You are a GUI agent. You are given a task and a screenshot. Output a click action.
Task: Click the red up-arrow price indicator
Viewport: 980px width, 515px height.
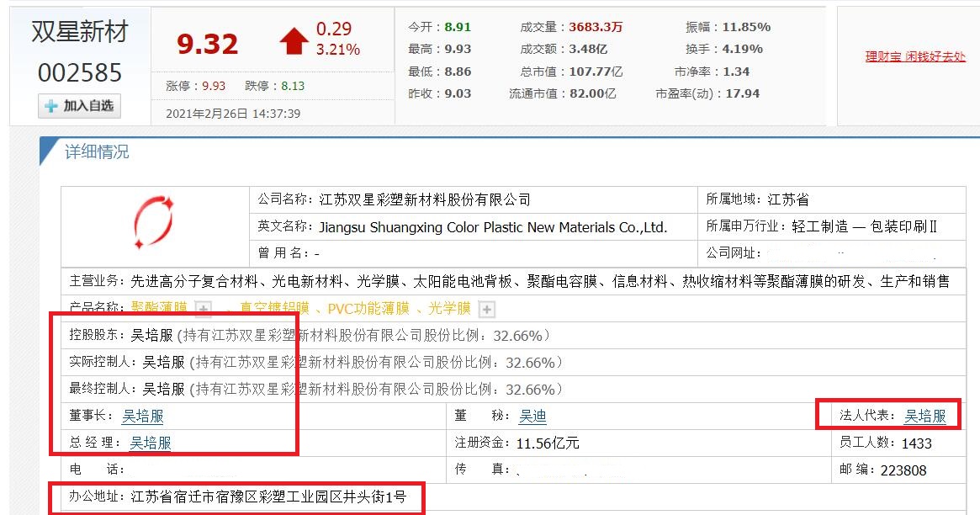coord(294,41)
